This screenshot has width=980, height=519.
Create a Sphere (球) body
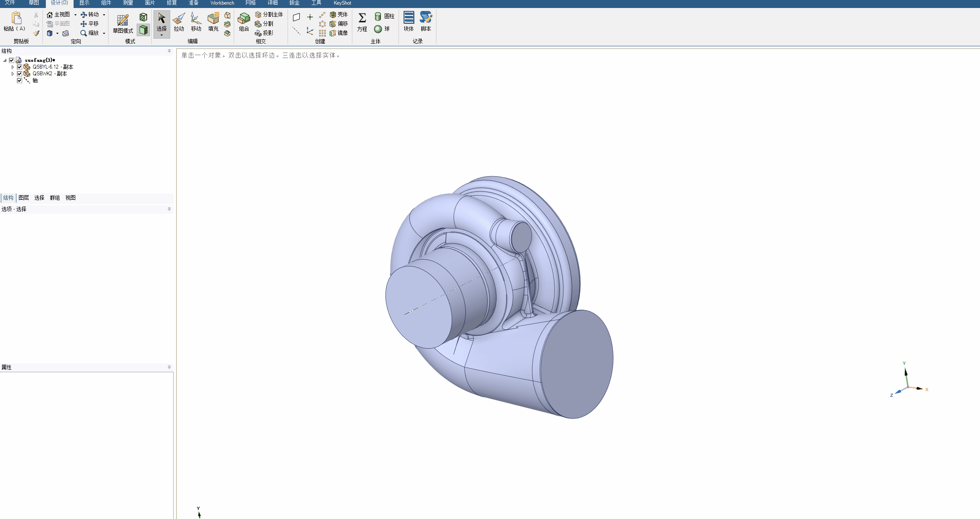tap(382, 29)
